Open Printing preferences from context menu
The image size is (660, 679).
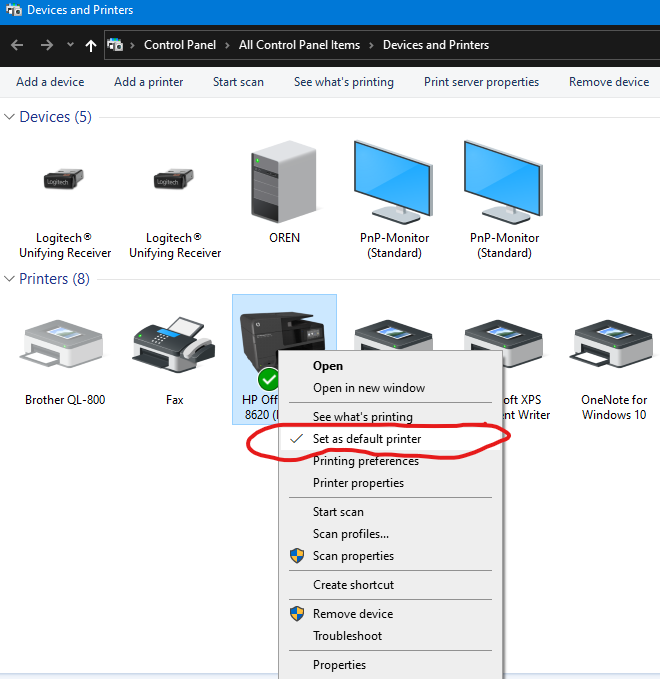click(x=366, y=461)
